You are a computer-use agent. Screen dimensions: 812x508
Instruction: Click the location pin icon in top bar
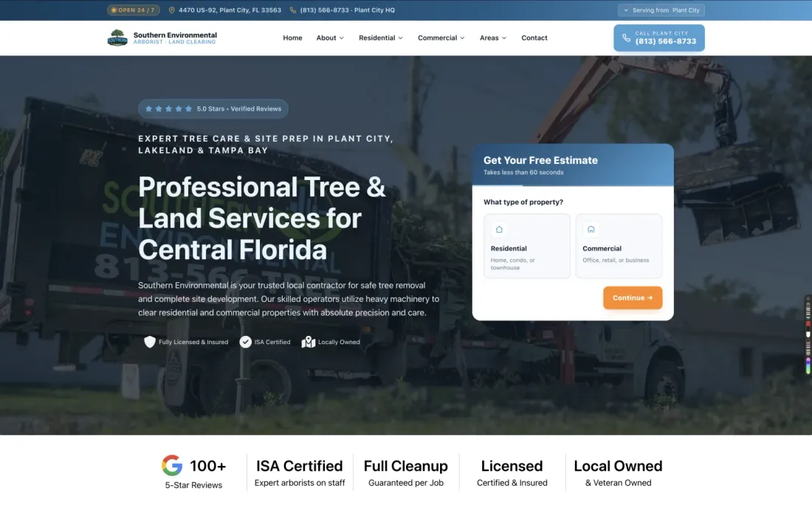click(172, 10)
